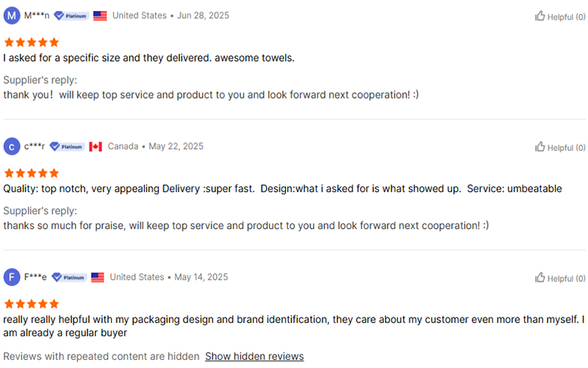The width and height of the screenshot is (588, 368).
Task: Mark c***r's review as Helpful
Action: coord(555,147)
